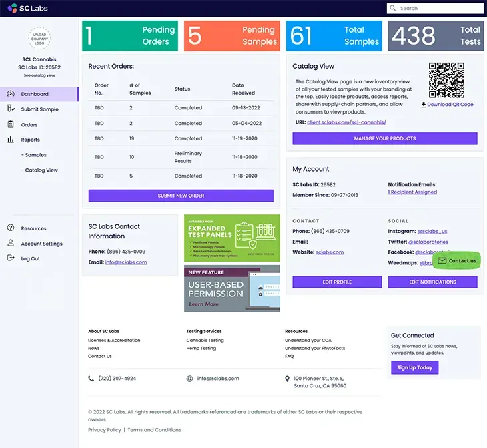The width and height of the screenshot is (487, 448).
Task: Open the Hemp Testing footer link
Action: point(201,349)
